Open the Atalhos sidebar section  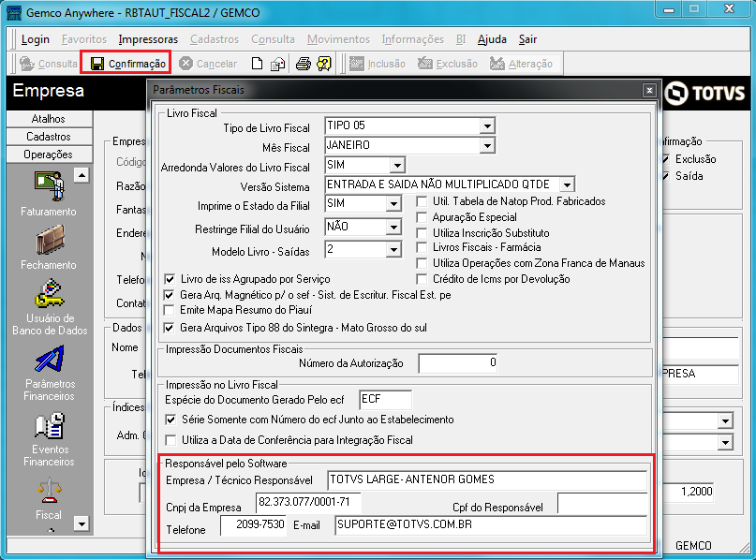49,119
